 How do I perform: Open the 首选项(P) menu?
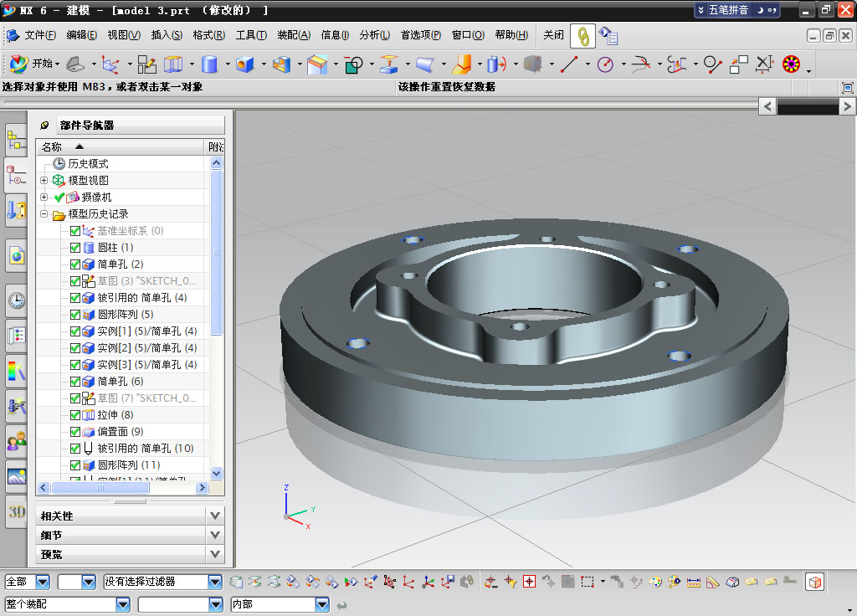421,35
